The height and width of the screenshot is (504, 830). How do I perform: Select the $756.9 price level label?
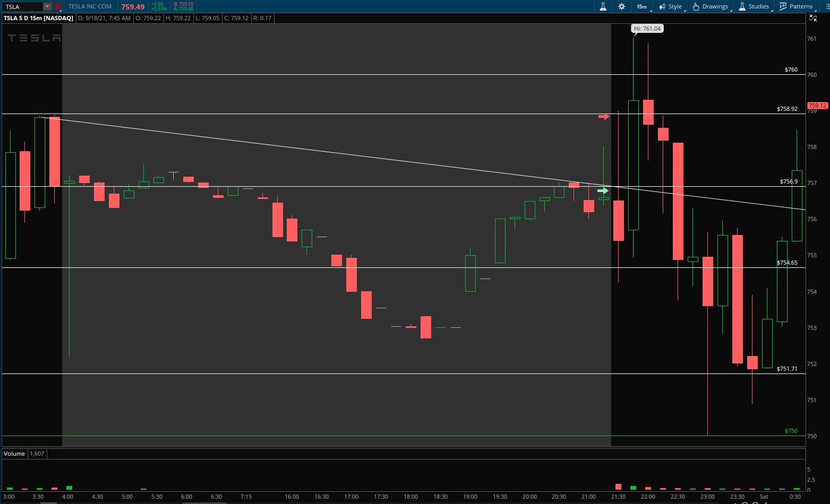(x=789, y=181)
